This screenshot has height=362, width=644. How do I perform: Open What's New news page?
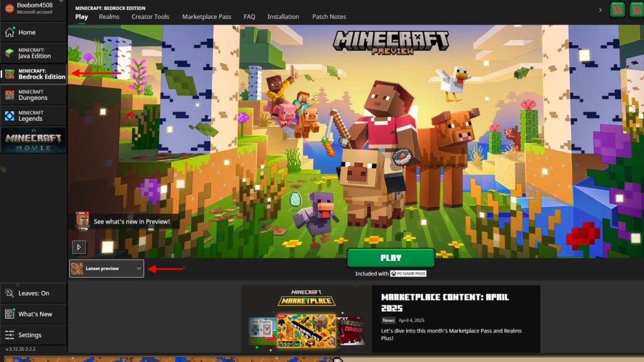[x=35, y=314]
